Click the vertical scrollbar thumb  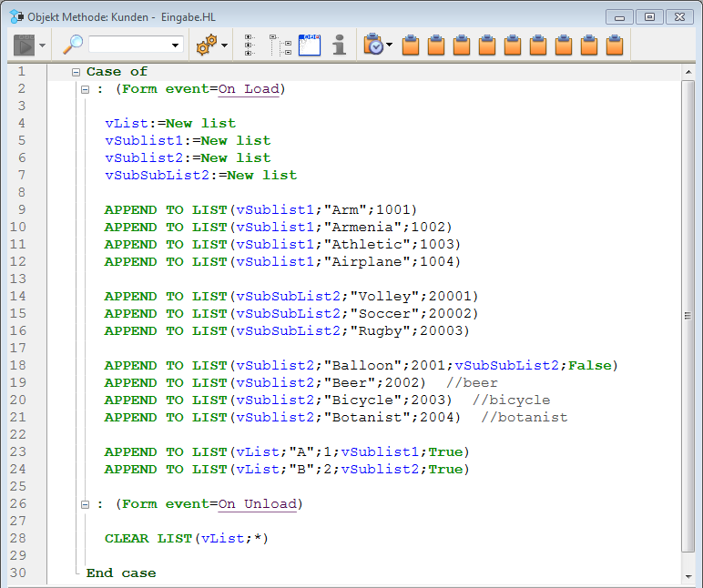click(x=688, y=315)
